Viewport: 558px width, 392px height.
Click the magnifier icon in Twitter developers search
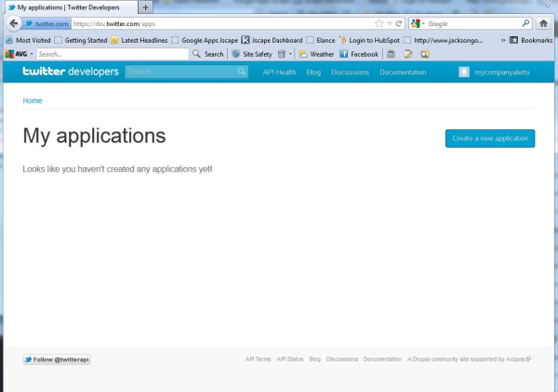(x=241, y=72)
